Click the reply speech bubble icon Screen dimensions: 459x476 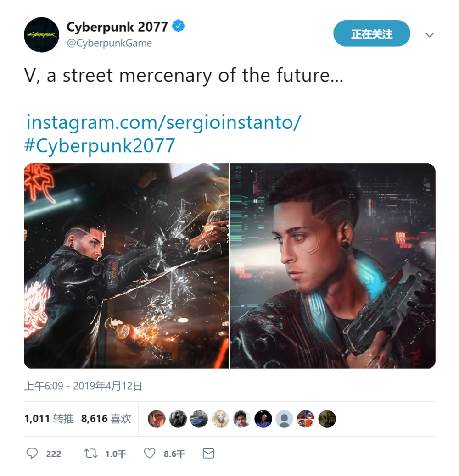click(x=32, y=453)
